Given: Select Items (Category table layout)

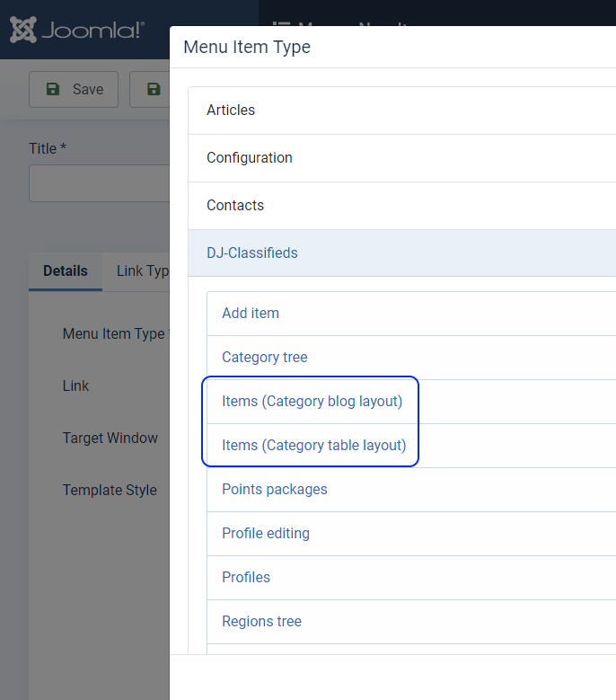Looking at the screenshot, I should pos(411,446).
